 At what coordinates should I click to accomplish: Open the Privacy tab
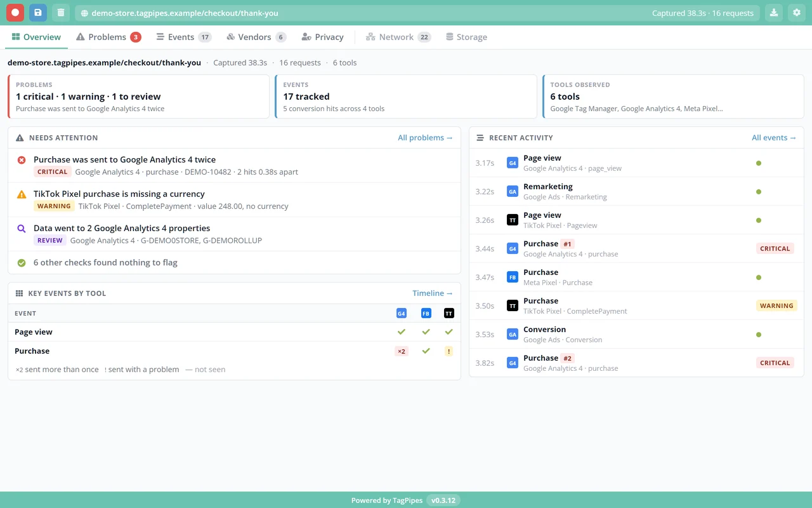(x=323, y=37)
